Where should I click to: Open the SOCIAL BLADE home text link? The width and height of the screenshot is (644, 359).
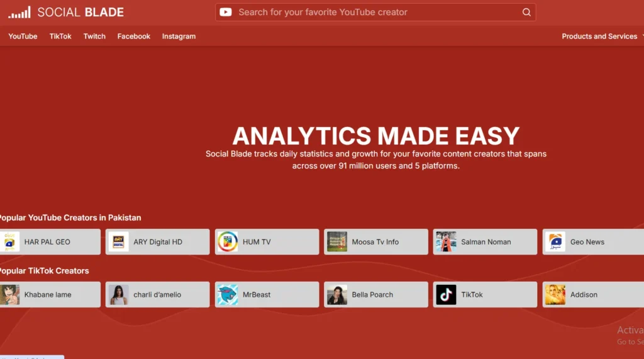[x=80, y=13]
